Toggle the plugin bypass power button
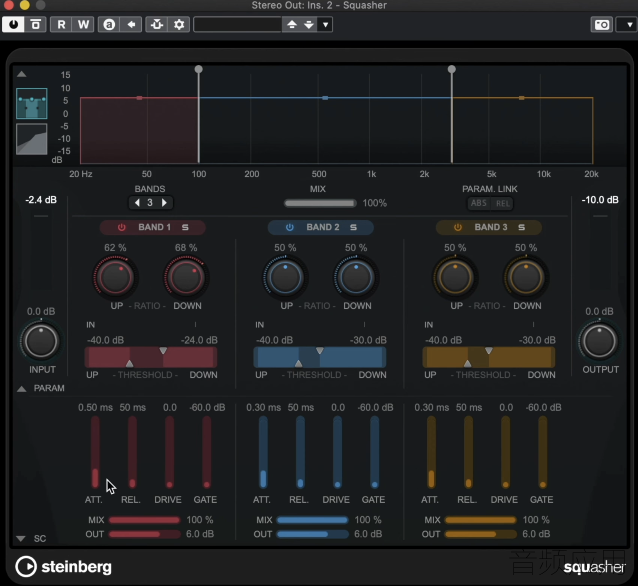 click(13, 25)
